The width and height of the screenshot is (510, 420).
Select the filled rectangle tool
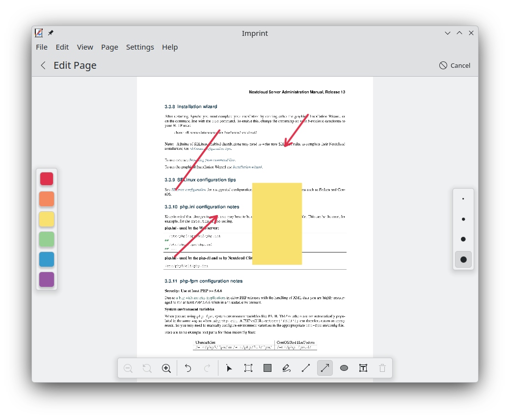tap(268, 368)
